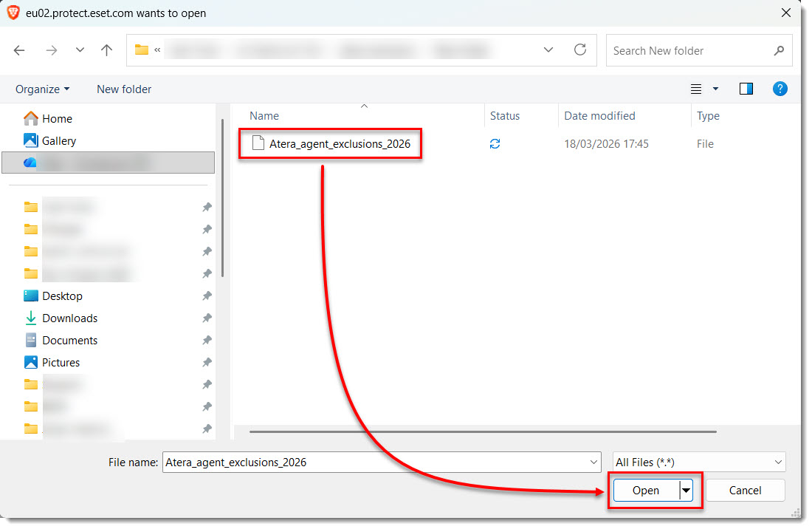Viewport: 812px width, 529px height.
Task: Click the search magnifier icon
Action: [x=778, y=51]
